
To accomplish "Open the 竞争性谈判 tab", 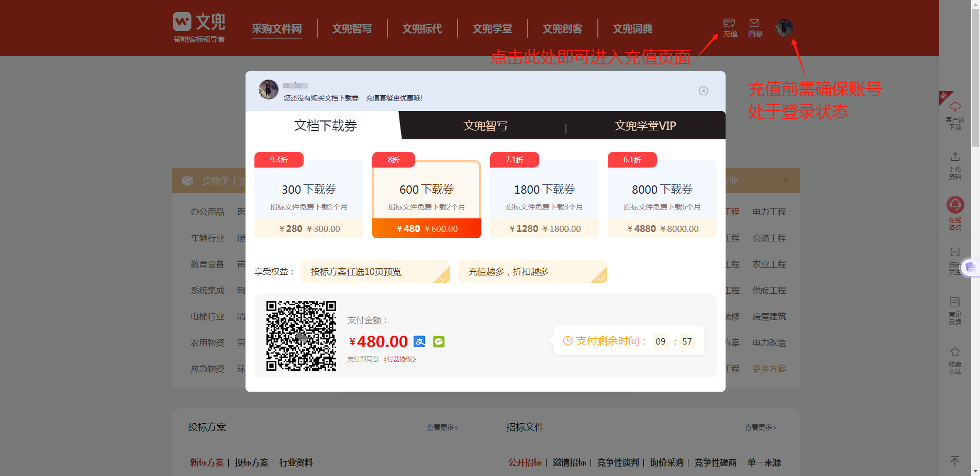I will coord(618,462).
